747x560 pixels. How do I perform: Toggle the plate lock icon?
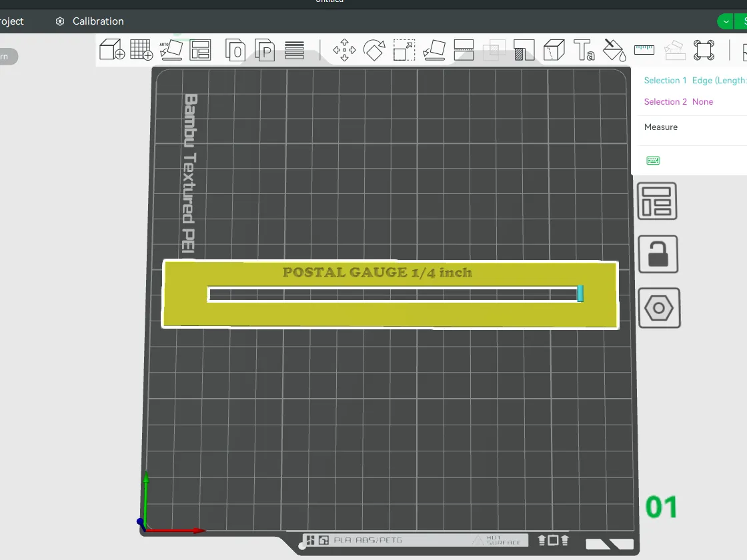coord(658,254)
